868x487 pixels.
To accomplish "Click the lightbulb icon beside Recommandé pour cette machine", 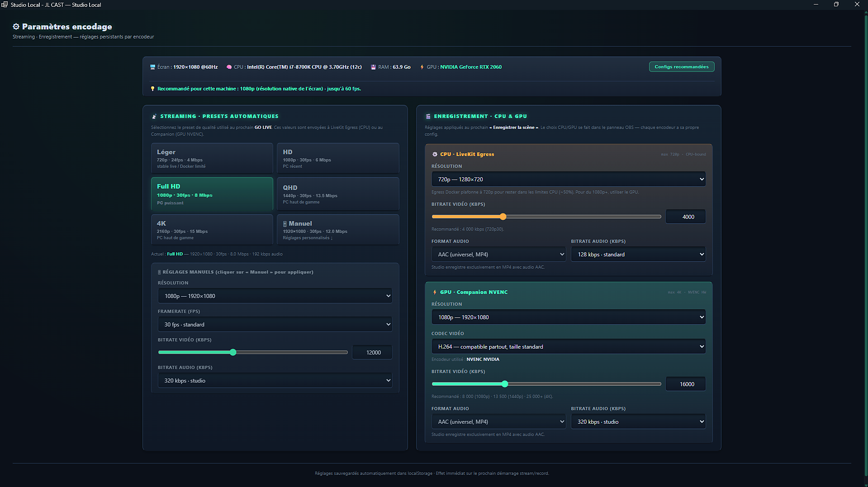I will coord(153,89).
